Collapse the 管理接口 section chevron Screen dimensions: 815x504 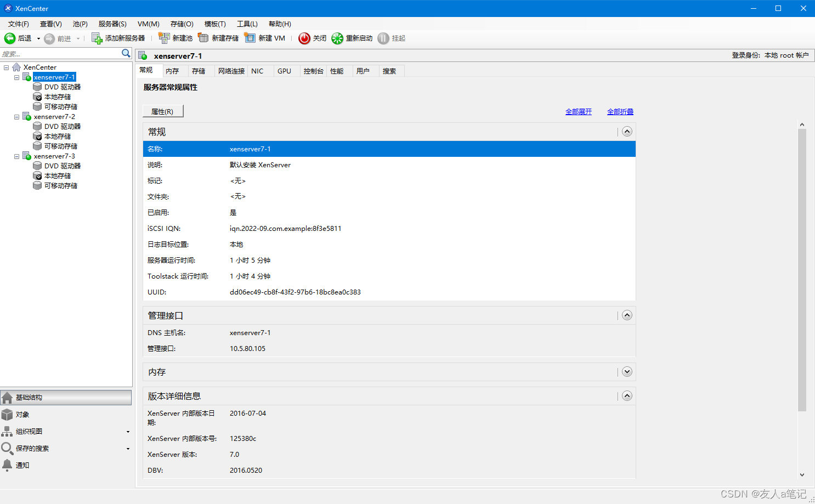[627, 315]
